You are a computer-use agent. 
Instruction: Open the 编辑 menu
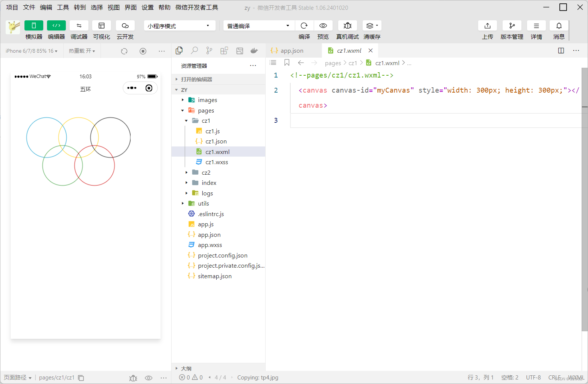[x=46, y=8]
